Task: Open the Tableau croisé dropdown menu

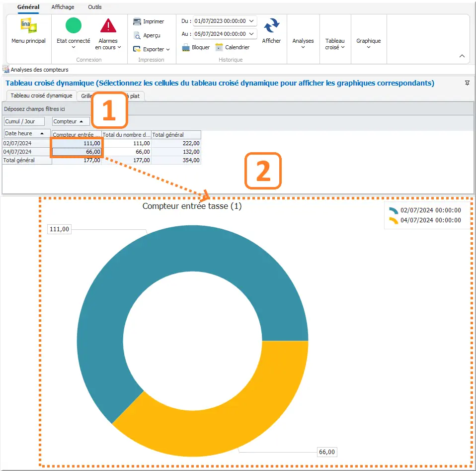Action: 335,44
